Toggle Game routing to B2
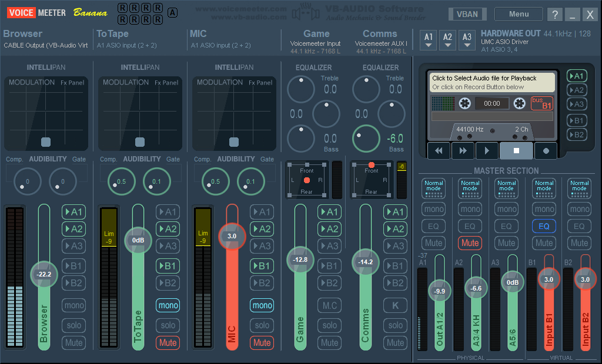The height and width of the screenshot is (364, 602). [329, 282]
